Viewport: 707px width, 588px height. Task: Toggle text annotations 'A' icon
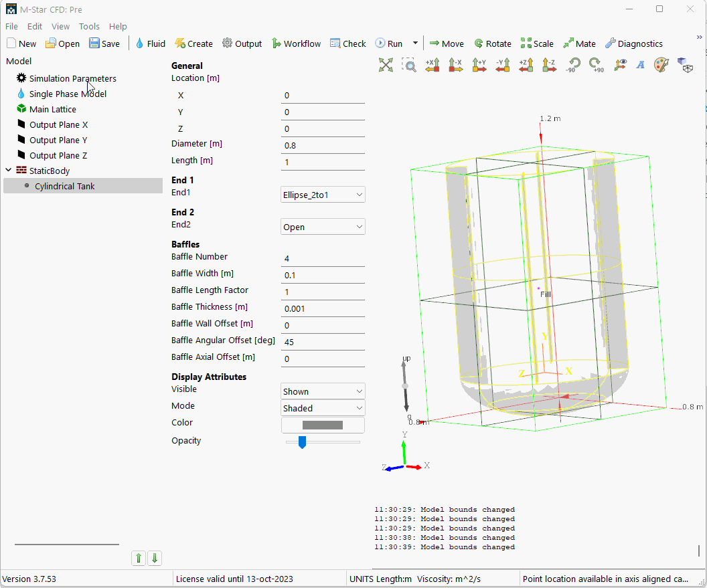click(640, 65)
